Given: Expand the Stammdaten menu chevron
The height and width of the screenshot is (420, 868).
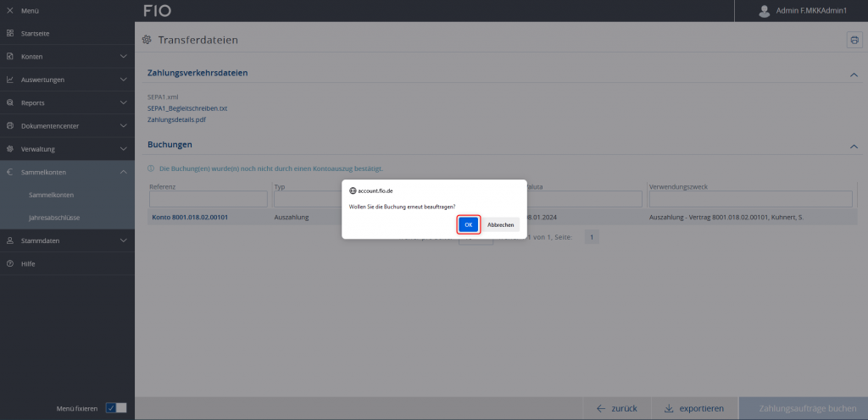Looking at the screenshot, I should (124, 241).
